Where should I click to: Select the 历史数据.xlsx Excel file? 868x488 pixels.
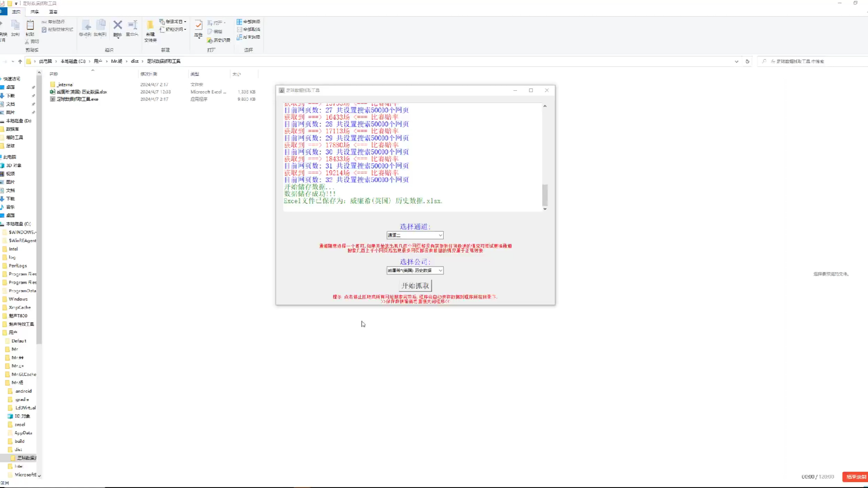pos(81,92)
